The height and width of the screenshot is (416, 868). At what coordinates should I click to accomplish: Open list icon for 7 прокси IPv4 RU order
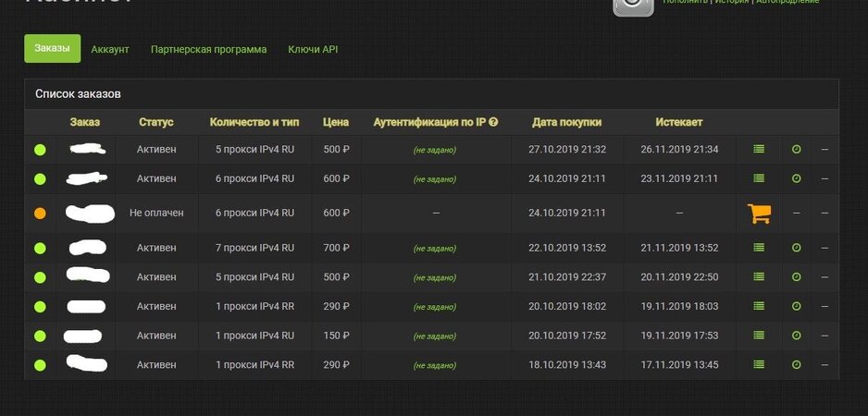[759, 248]
